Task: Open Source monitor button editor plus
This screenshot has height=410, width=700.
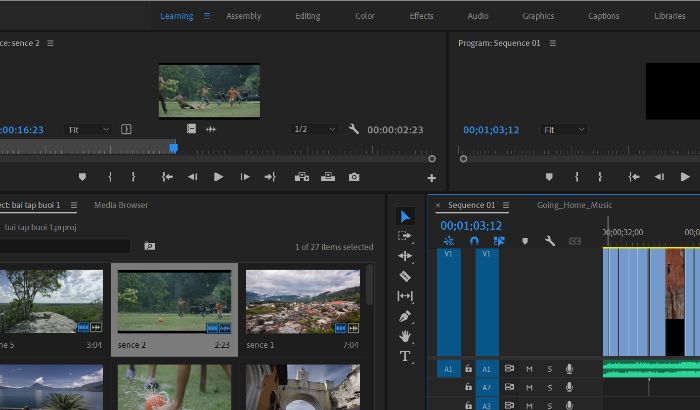Action: 432,178
